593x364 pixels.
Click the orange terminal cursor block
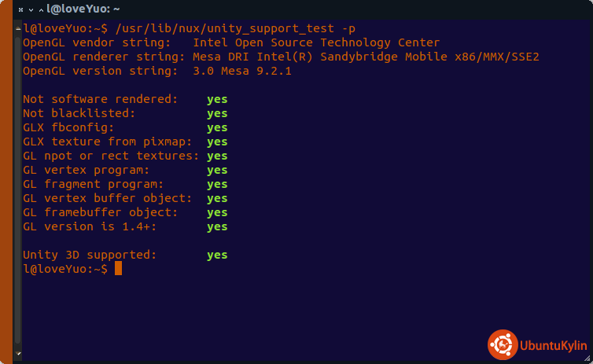(x=119, y=269)
